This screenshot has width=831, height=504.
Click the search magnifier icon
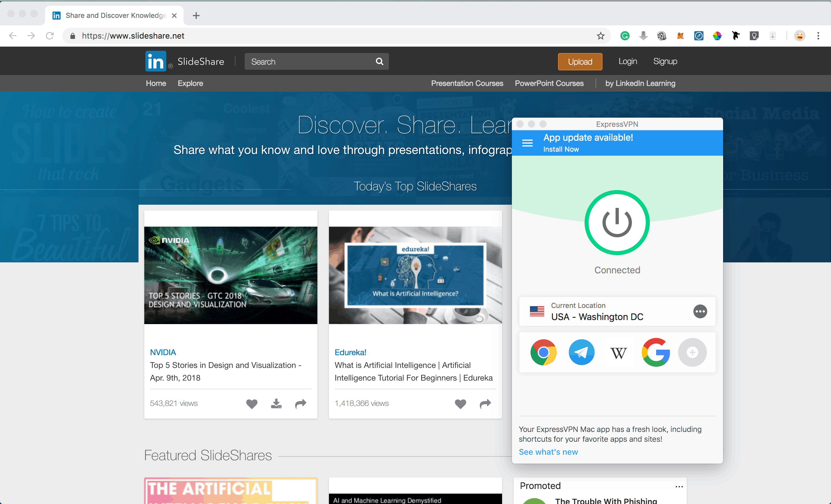[x=379, y=61]
